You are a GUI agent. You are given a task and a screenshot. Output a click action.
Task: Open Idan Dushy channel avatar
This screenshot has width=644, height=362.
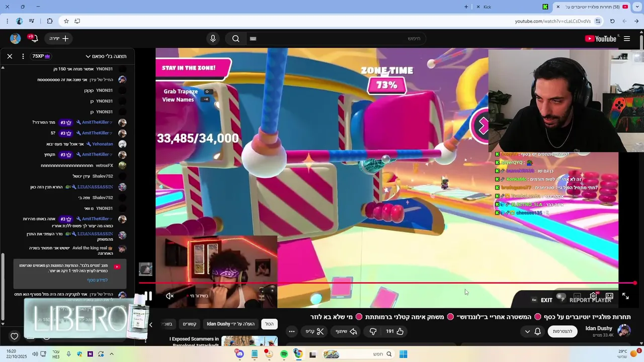point(624,331)
